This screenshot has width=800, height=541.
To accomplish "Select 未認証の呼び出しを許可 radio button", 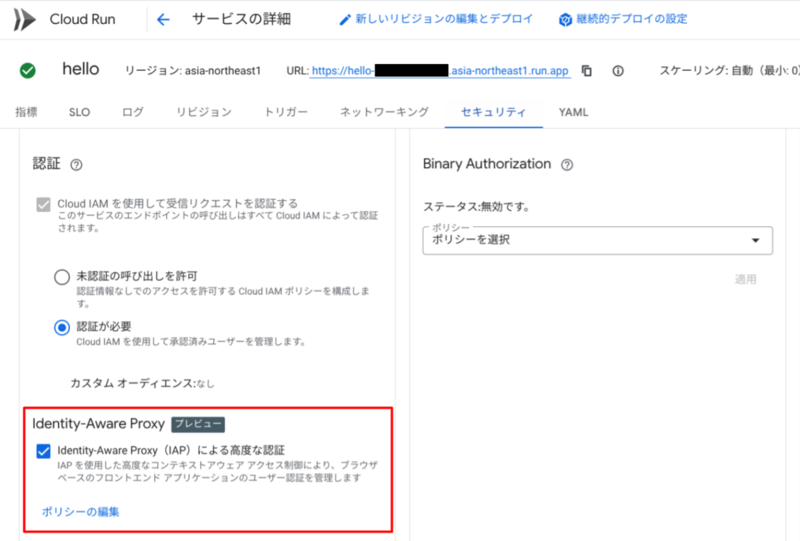I will 62,277.
